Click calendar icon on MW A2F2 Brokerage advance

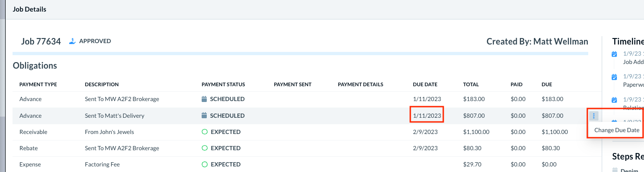[204, 99]
